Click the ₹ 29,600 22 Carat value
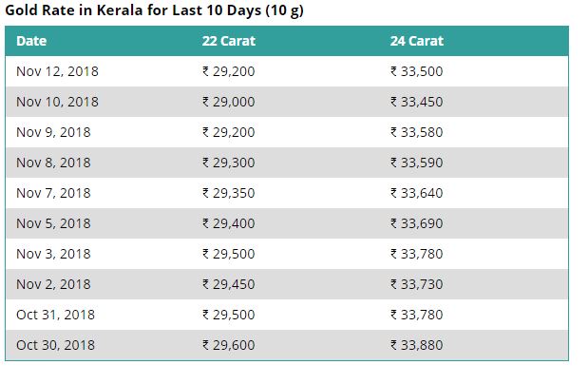Image resolution: width=588 pixels, height=384 pixels. (229, 345)
